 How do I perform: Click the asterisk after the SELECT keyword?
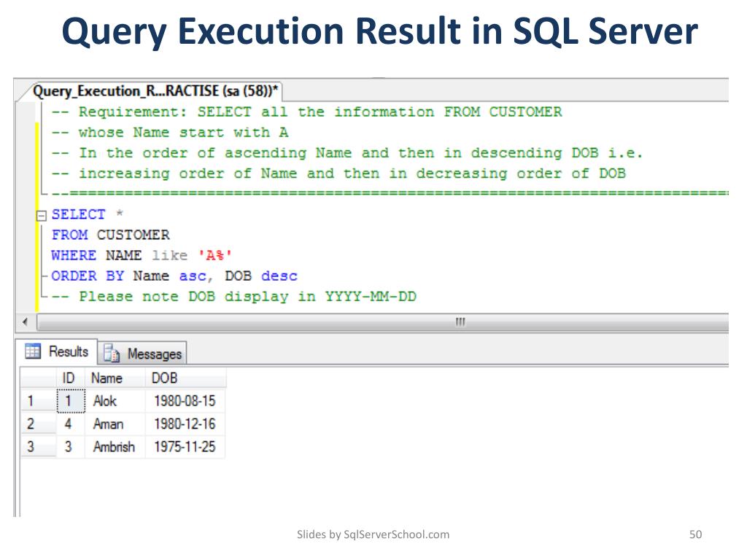(120, 214)
